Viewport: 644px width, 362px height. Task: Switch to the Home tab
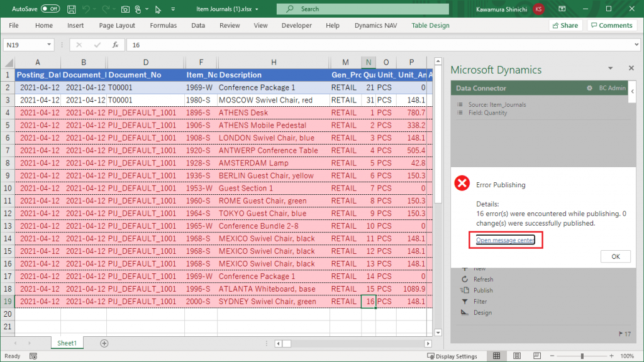tap(44, 25)
